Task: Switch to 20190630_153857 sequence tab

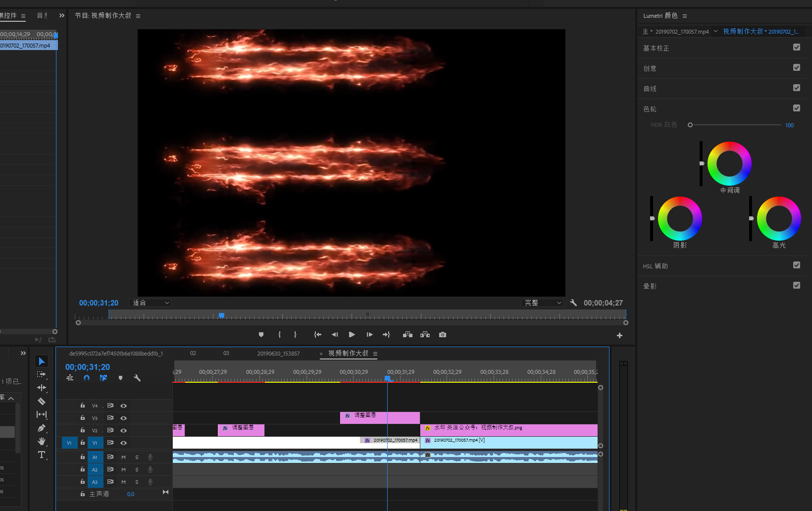Action: coord(278,354)
